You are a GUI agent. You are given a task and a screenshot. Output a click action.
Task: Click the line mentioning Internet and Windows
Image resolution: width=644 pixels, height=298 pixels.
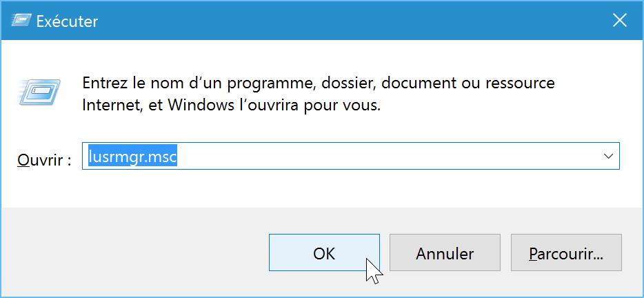(x=232, y=106)
